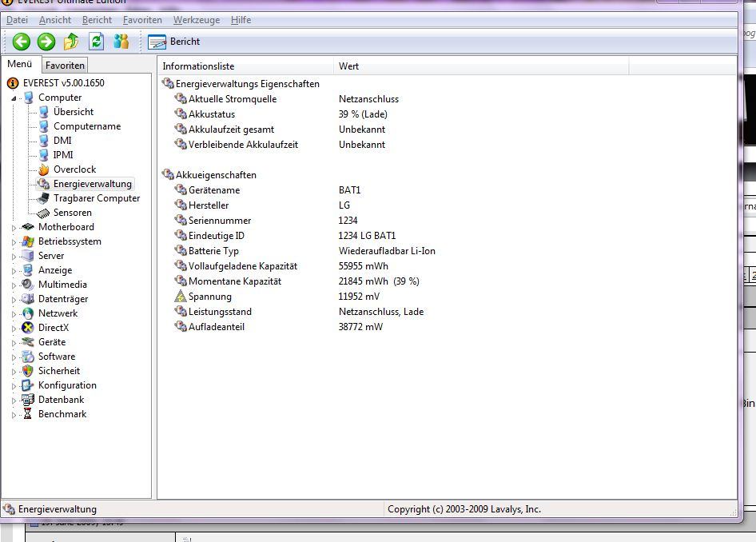The width and height of the screenshot is (756, 542).
Task: Click the Betriebssystem Windows flag icon
Action: point(29,241)
